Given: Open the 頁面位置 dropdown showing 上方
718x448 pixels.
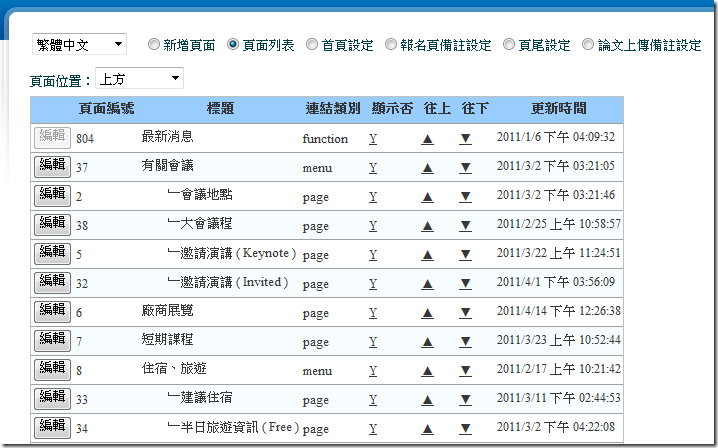Looking at the screenshot, I should (139, 78).
